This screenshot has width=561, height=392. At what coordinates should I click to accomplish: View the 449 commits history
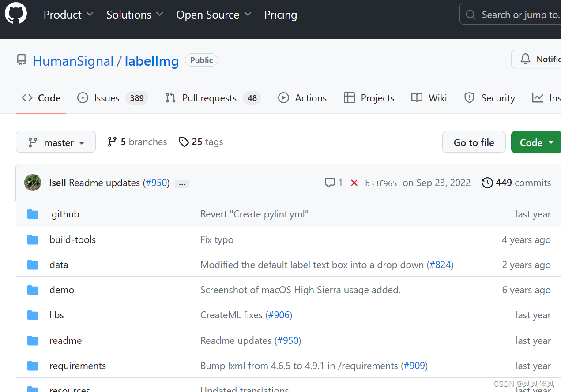tap(516, 183)
